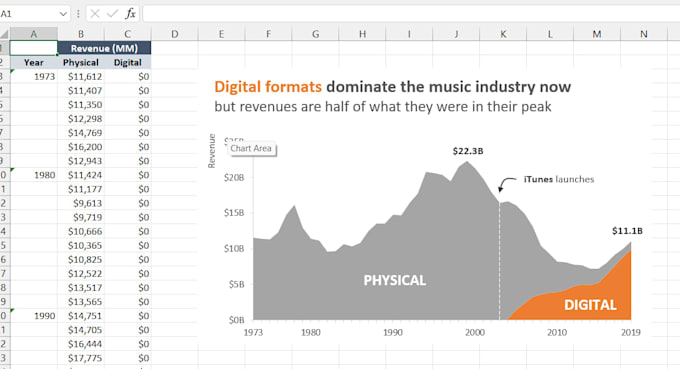Select the cell with $12,522

pyautogui.click(x=81, y=274)
